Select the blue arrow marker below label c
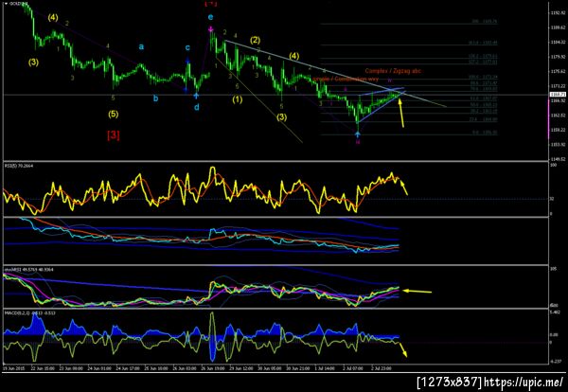The height and width of the screenshot is (392, 568). point(188,62)
